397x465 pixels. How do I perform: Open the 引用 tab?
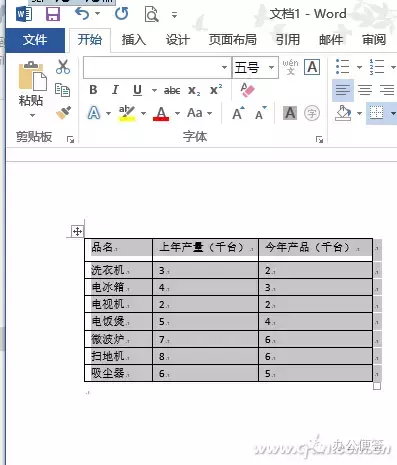[x=288, y=40]
